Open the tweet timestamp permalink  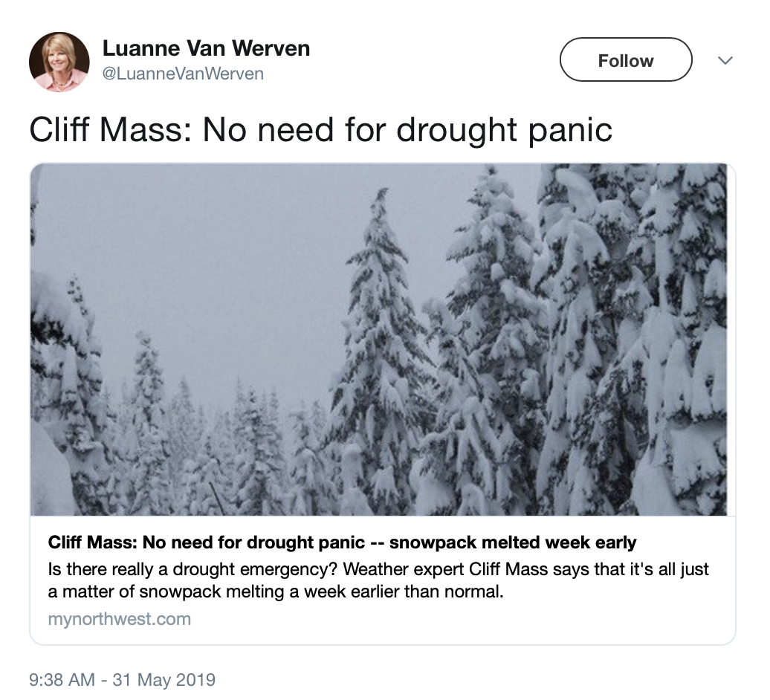(122, 679)
